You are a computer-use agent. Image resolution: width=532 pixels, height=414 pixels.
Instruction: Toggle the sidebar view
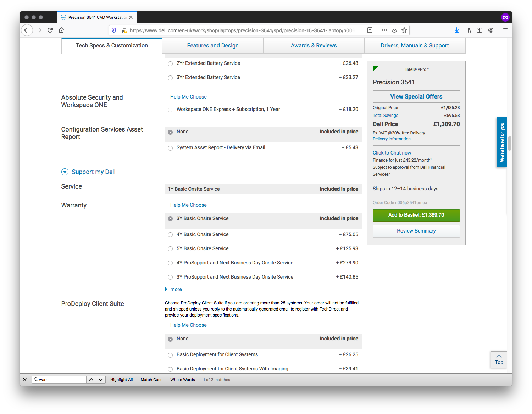click(480, 30)
